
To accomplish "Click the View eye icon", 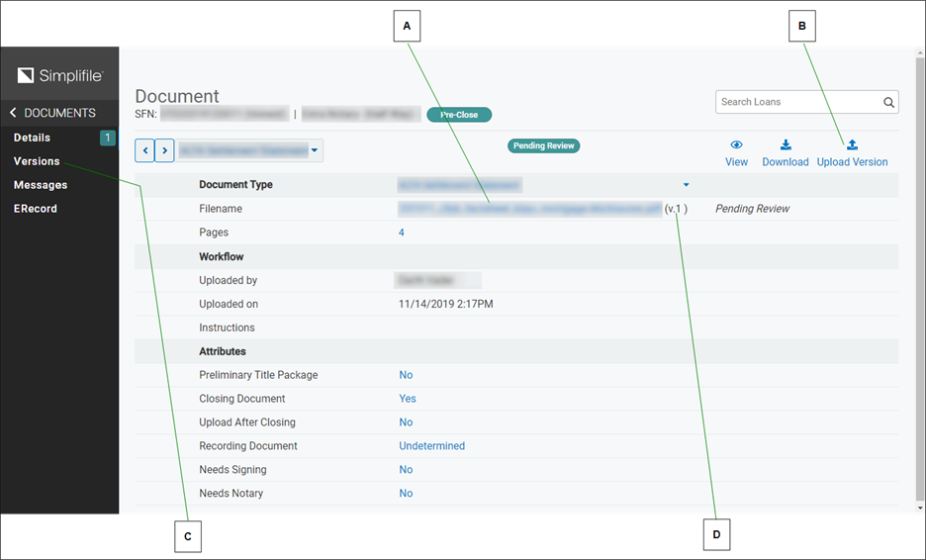I will (736, 144).
